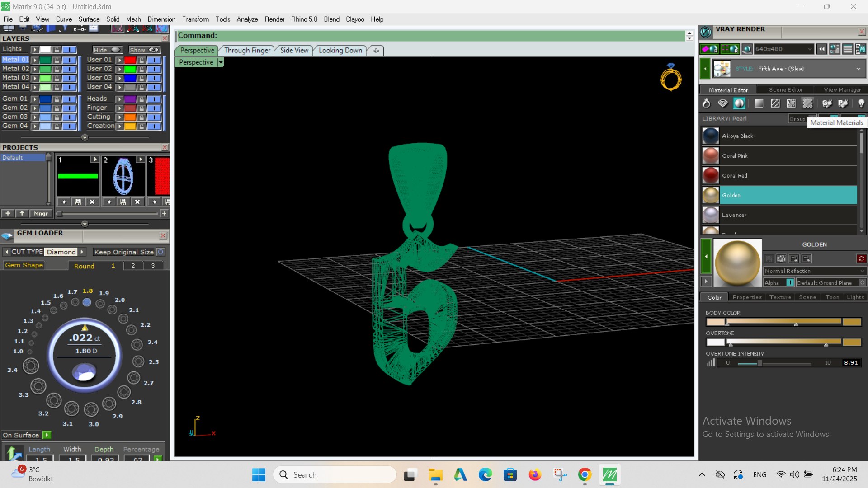Switch to the Through Finger viewport tab
This screenshot has height=488, width=868.
pos(247,51)
